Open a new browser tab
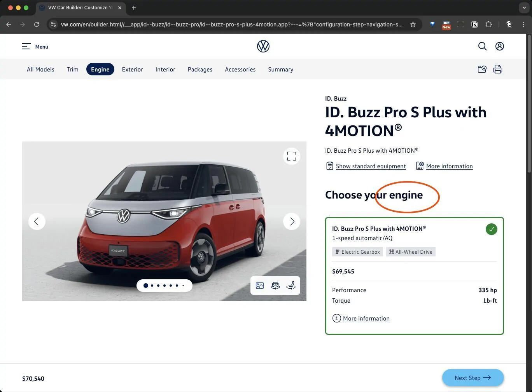 coord(134,8)
